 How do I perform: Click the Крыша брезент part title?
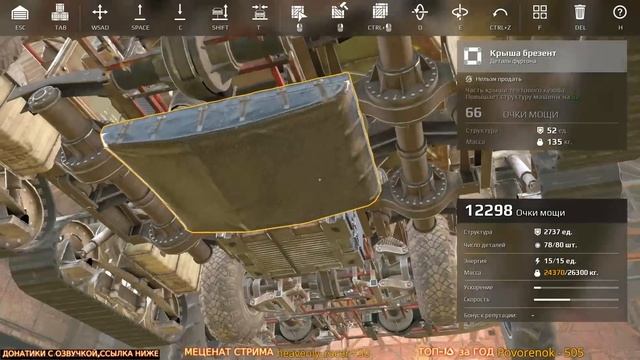[523, 53]
